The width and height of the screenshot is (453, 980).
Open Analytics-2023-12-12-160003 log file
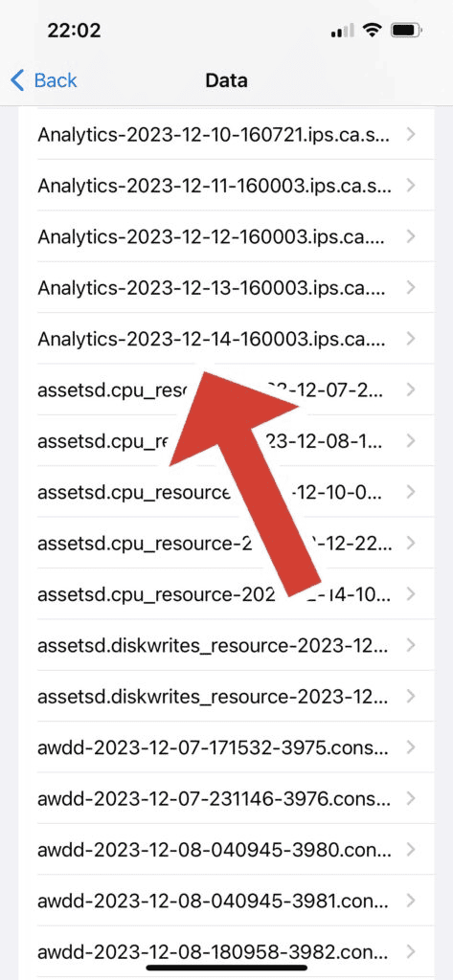(226, 236)
